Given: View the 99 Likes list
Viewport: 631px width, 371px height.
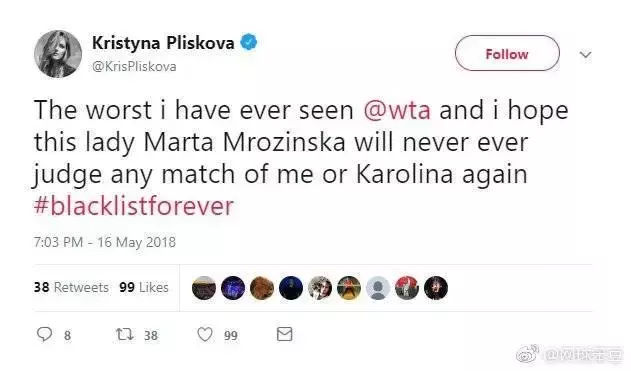Looking at the screenshot, I should 144,287.
